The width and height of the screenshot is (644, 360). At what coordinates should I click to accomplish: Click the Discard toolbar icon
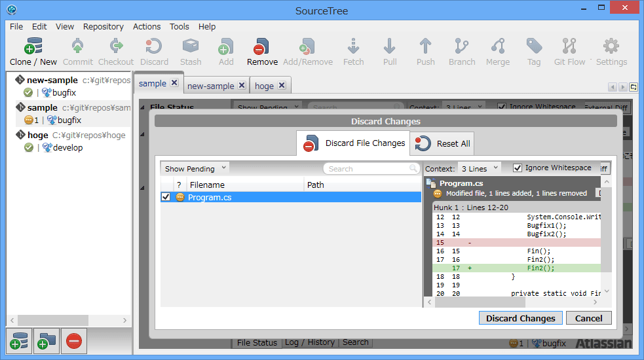tap(154, 46)
